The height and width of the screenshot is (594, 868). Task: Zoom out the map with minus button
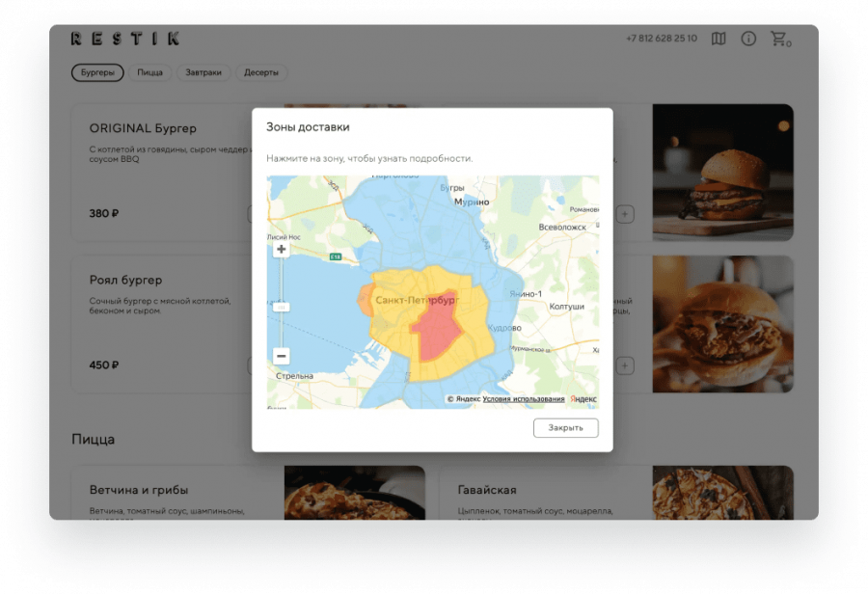(x=282, y=356)
